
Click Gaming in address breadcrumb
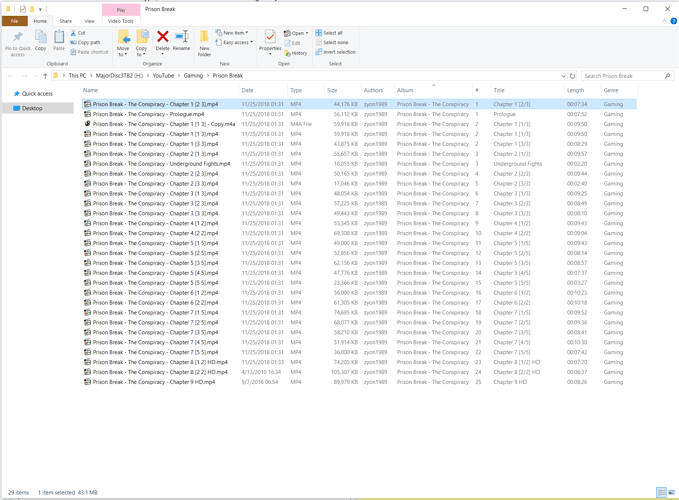pos(193,76)
